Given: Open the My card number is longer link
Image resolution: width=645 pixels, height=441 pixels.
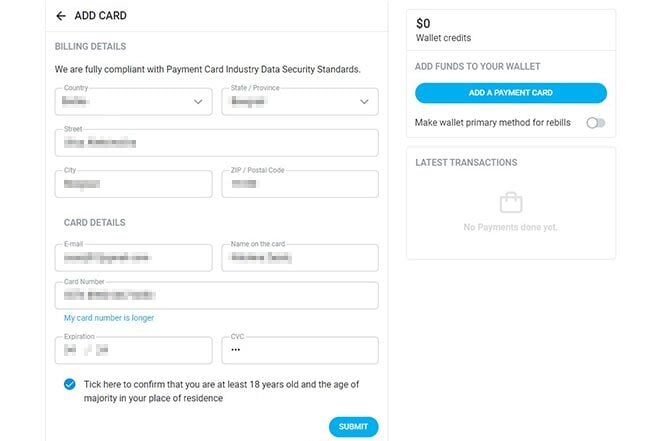Looking at the screenshot, I should (109, 318).
